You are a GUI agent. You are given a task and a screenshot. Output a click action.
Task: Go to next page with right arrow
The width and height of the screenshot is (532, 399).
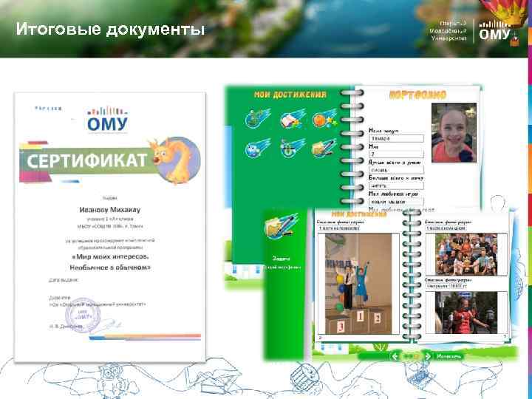coord(428,356)
